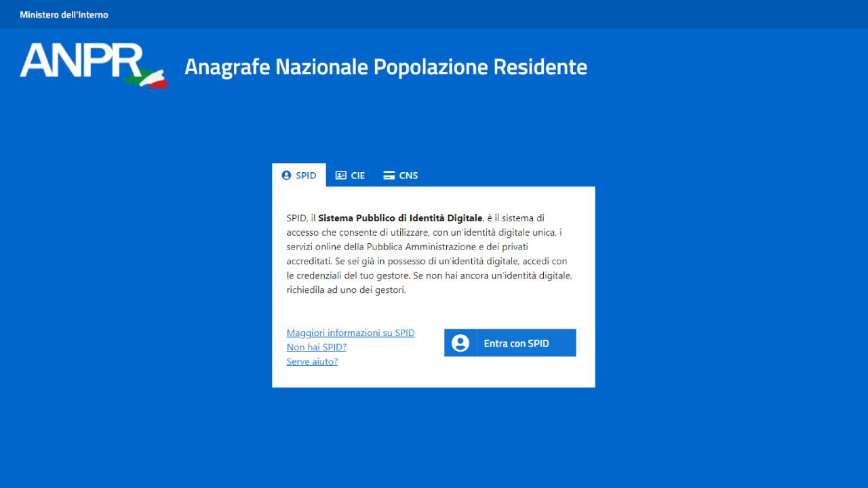Open the Serve aiuto? link
The image size is (868, 488).
312,361
